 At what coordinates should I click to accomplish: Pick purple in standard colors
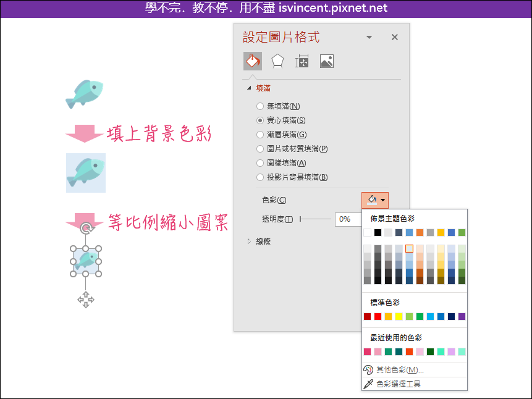462,317
